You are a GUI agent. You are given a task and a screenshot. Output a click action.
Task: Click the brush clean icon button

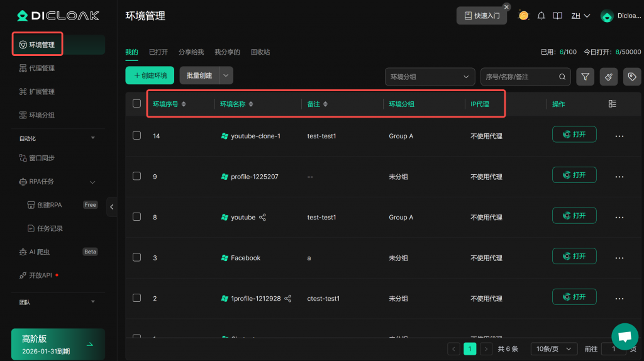tap(608, 77)
